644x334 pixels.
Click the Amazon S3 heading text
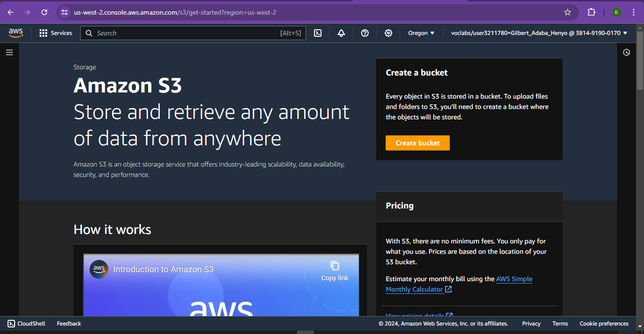pyautogui.click(x=128, y=85)
